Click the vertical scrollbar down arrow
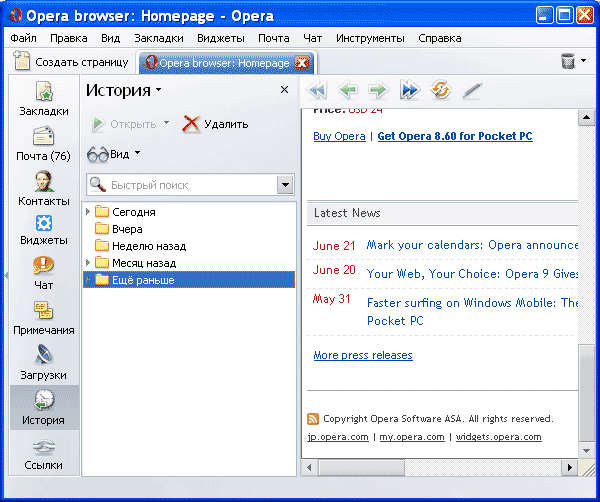Image resolution: width=600 pixels, height=502 pixels. point(586,451)
